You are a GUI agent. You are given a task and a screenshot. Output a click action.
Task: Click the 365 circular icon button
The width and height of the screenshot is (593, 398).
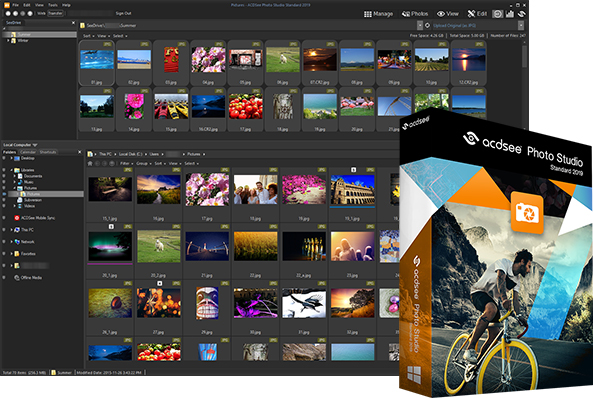(498, 14)
